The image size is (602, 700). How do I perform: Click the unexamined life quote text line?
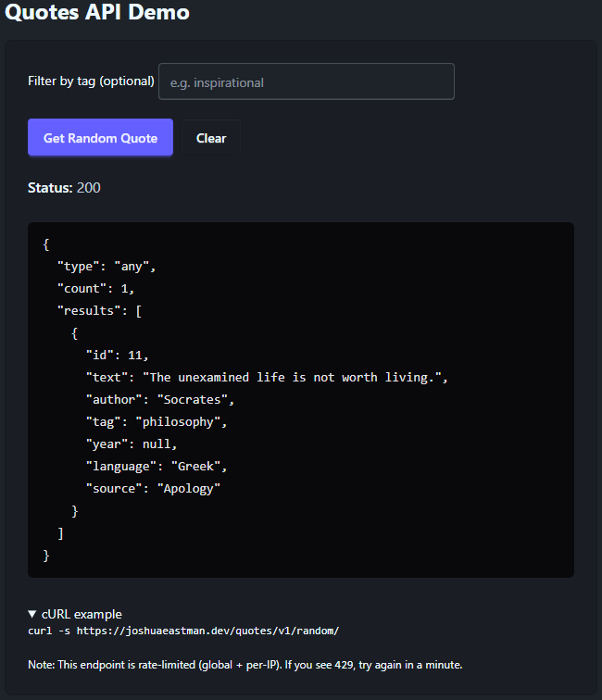coord(267,378)
